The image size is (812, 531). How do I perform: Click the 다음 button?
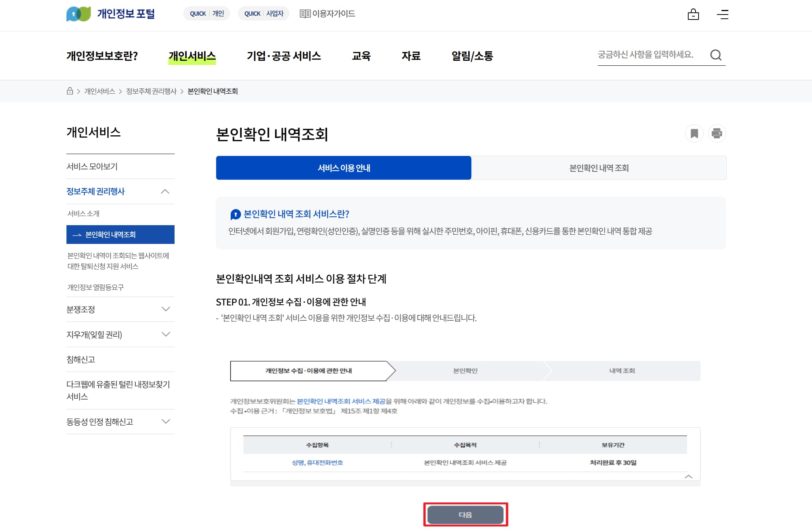tap(465, 514)
